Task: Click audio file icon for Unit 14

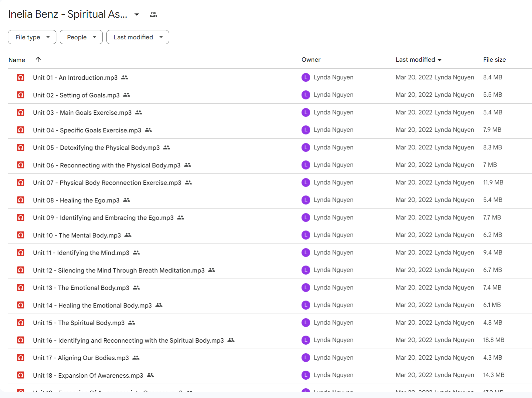Action: pos(21,305)
